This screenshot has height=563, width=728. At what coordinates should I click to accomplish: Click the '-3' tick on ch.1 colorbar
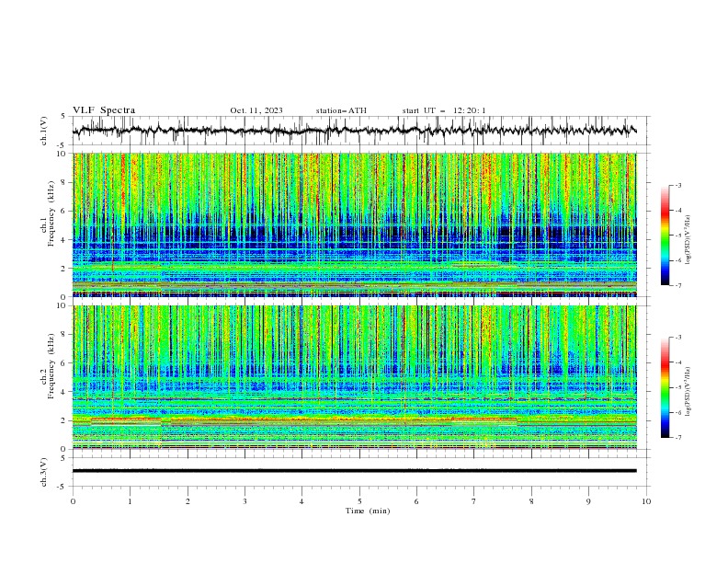click(677, 185)
